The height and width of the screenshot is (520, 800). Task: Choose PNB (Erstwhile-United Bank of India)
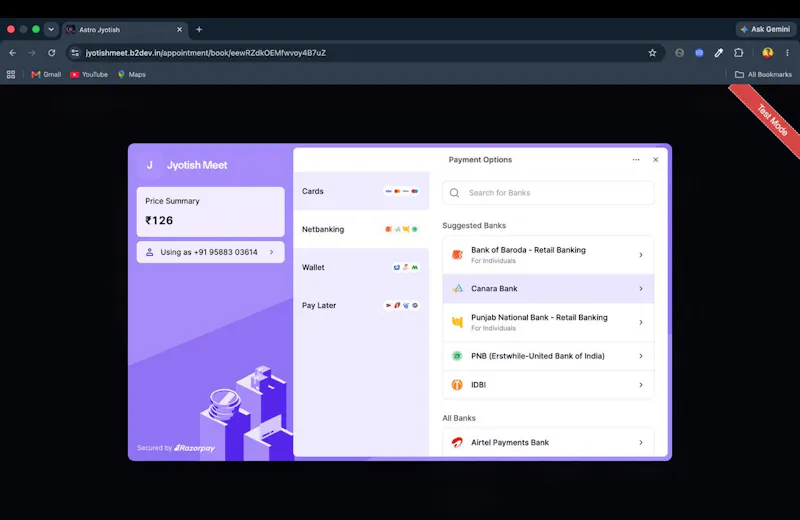tap(548, 356)
